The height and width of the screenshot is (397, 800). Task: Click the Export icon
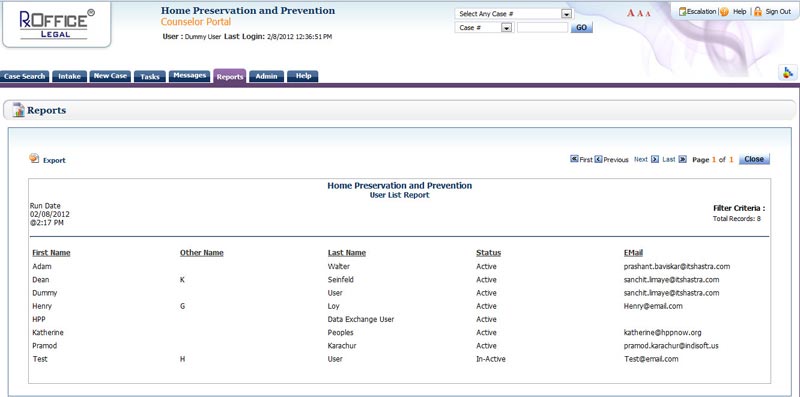34,158
